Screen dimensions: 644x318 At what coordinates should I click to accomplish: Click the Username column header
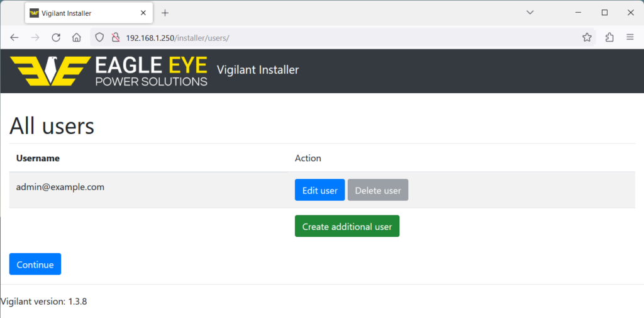[x=38, y=159]
